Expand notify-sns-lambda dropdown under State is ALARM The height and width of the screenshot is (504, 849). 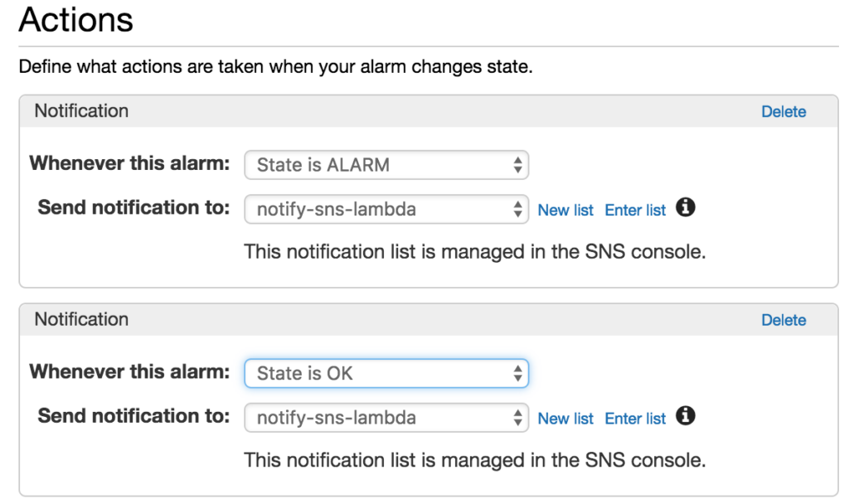pos(386,209)
